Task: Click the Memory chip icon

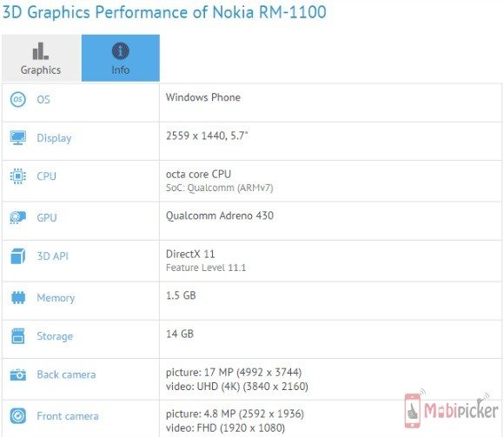Action: 18,297
